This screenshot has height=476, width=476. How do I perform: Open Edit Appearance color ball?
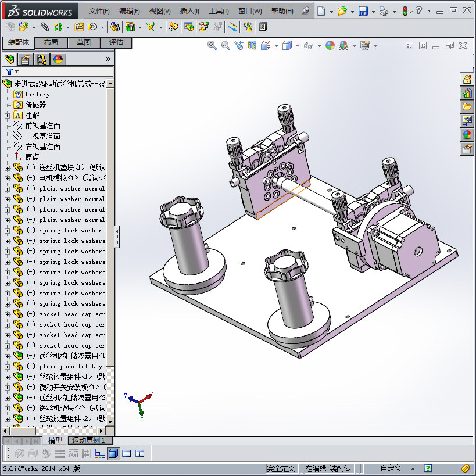point(330,45)
